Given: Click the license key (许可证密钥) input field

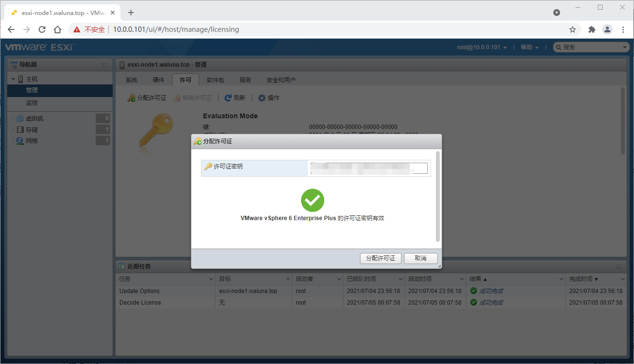Looking at the screenshot, I should (x=369, y=168).
